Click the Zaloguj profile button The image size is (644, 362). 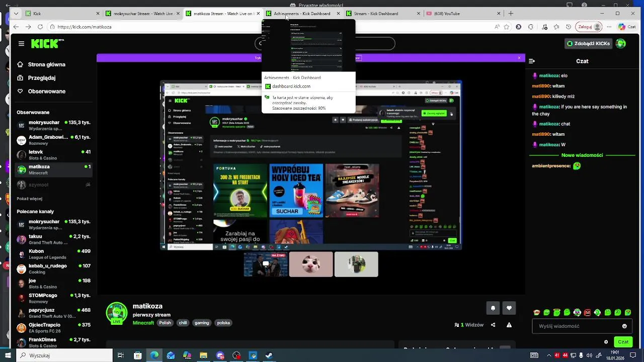point(589,27)
